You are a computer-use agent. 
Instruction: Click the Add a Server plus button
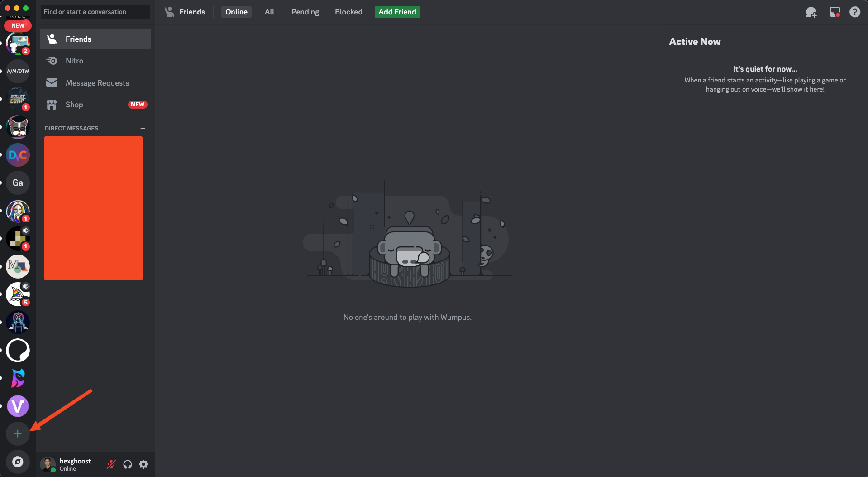click(x=18, y=434)
